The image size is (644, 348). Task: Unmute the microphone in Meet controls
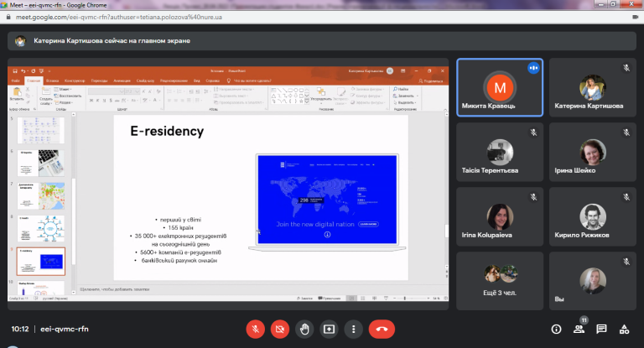(x=255, y=329)
